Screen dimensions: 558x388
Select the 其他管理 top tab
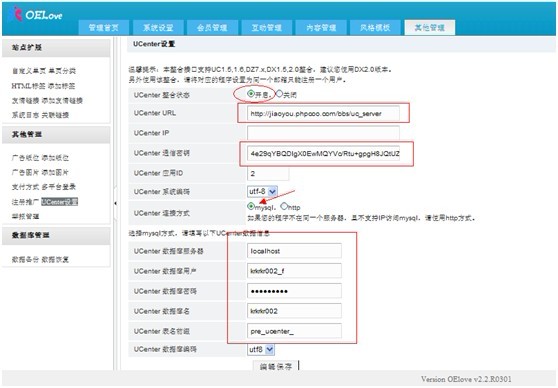(x=430, y=28)
